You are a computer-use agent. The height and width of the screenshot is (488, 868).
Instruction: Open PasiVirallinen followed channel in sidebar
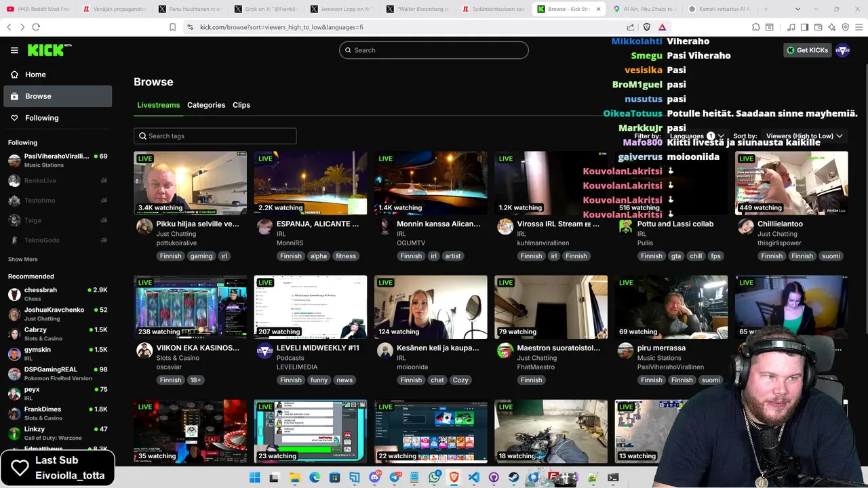[58, 161]
